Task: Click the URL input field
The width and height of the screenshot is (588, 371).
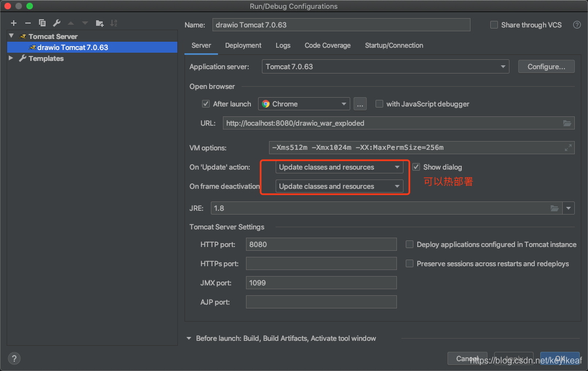Action: 399,123
